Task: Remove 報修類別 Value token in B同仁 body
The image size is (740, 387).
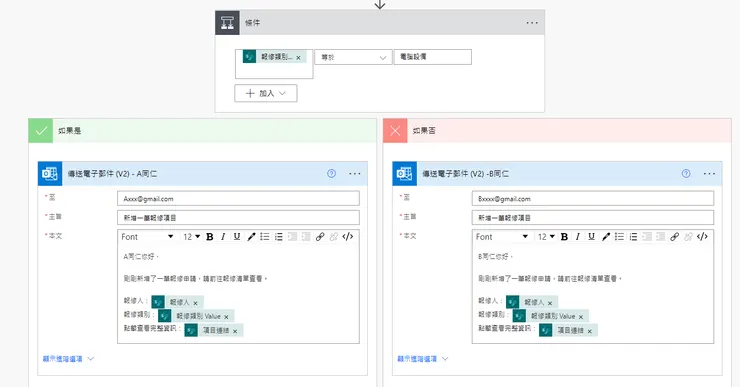Action: (x=580, y=317)
